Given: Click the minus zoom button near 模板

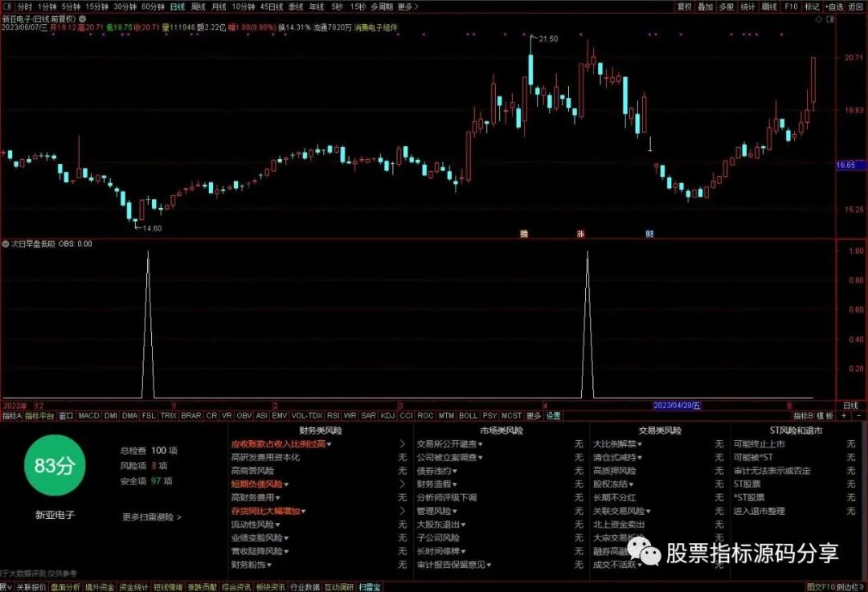Looking at the screenshot, I should tap(858, 415).
